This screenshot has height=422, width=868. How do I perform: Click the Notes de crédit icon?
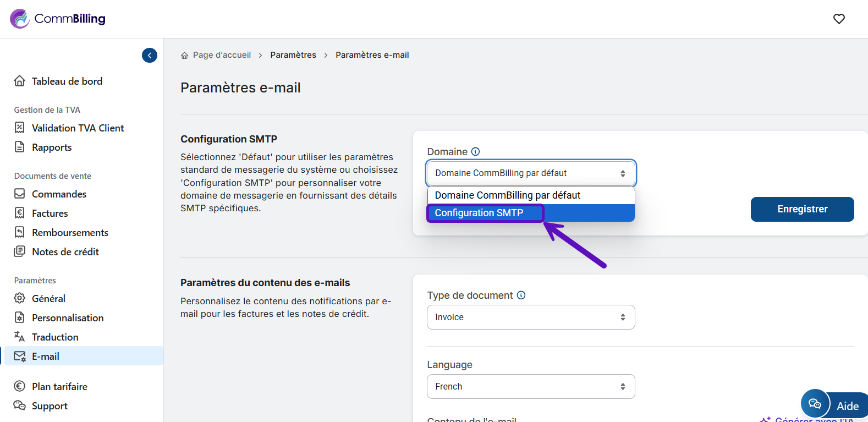[x=20, y=251]
